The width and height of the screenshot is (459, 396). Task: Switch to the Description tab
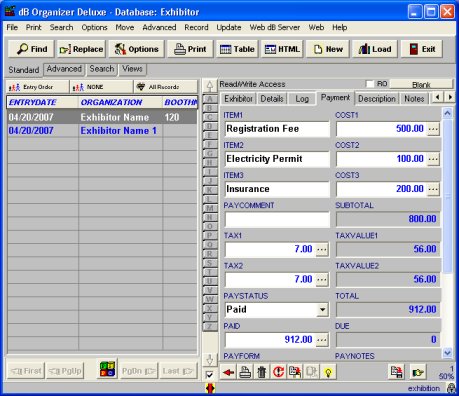pyautogui.click(x=377, y=99)
